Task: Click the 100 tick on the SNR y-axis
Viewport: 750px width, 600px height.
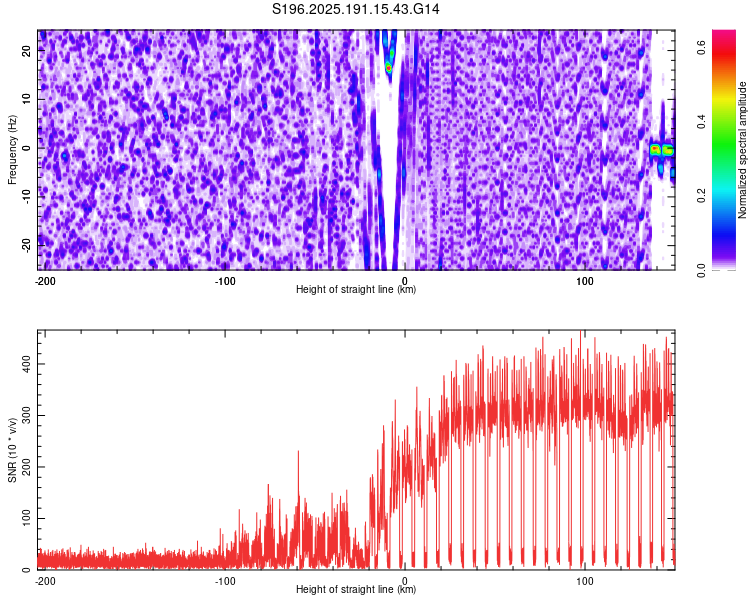Action: coord(27,519)
